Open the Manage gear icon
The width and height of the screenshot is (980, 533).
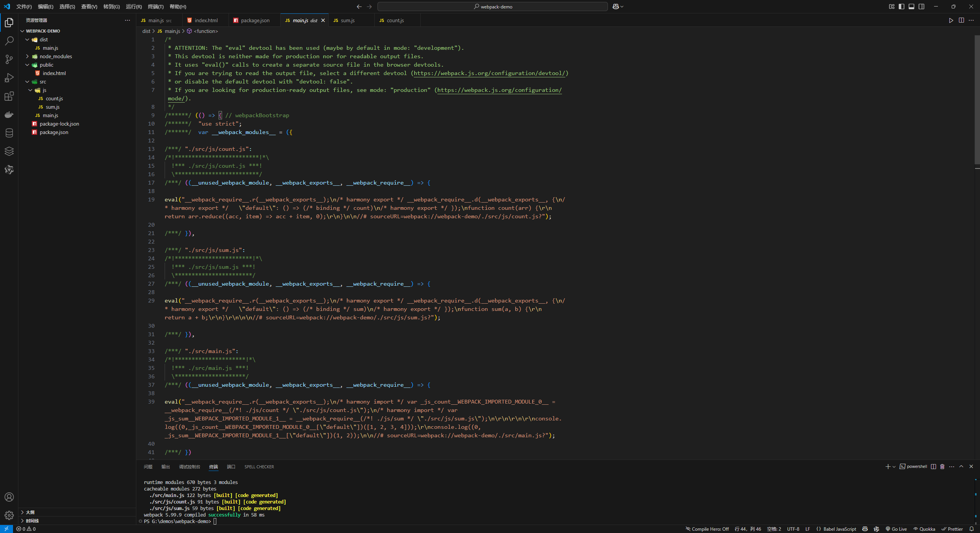[9, 515]
